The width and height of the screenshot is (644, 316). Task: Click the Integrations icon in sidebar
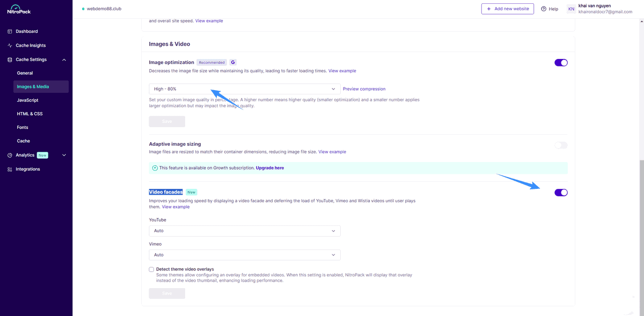(x=10, y=170)
